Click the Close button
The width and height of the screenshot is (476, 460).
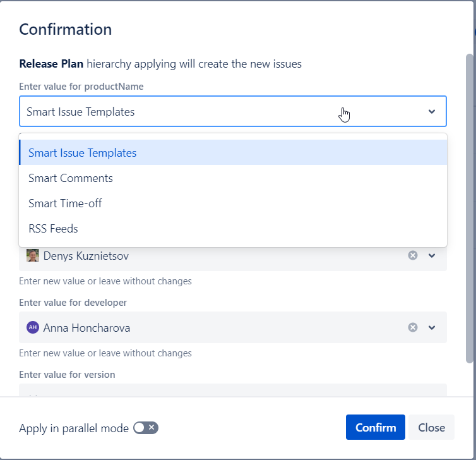431,428
